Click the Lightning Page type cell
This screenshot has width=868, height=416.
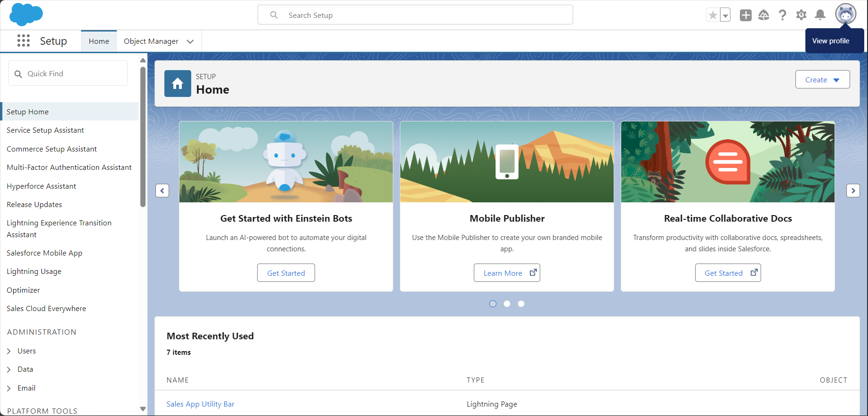tap(492, 404)
